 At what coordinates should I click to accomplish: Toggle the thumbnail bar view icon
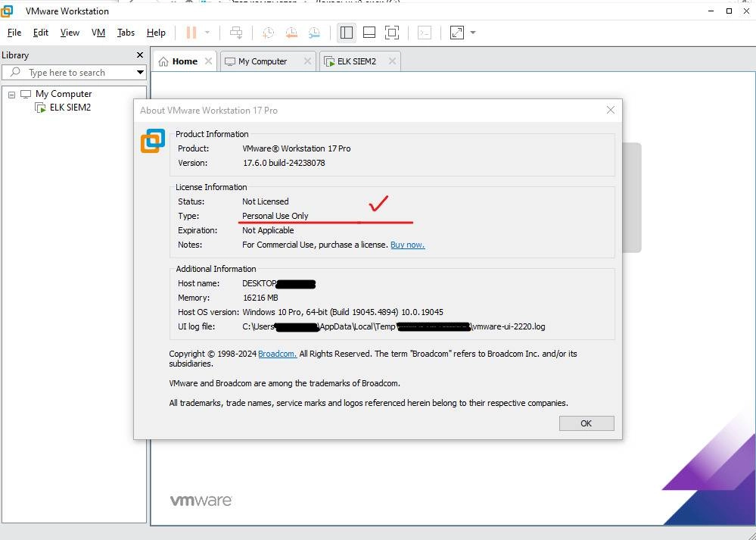(x=369, y=33)
